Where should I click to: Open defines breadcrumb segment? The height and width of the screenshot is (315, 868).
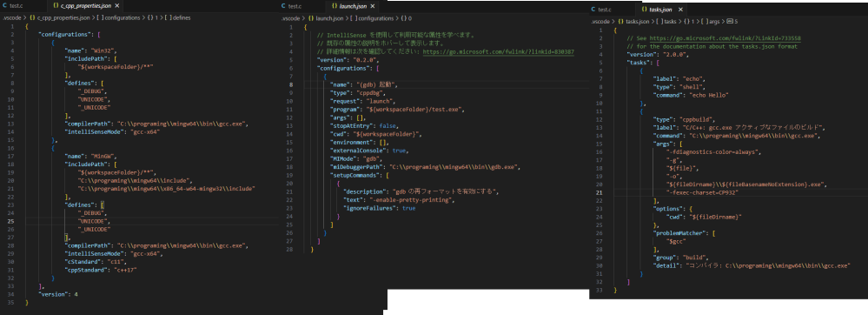pos(178,17)
